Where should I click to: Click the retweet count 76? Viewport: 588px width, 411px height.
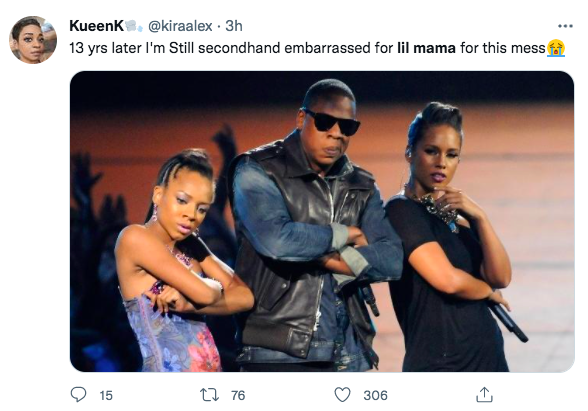pyautogui.click(x=238, y=395)
